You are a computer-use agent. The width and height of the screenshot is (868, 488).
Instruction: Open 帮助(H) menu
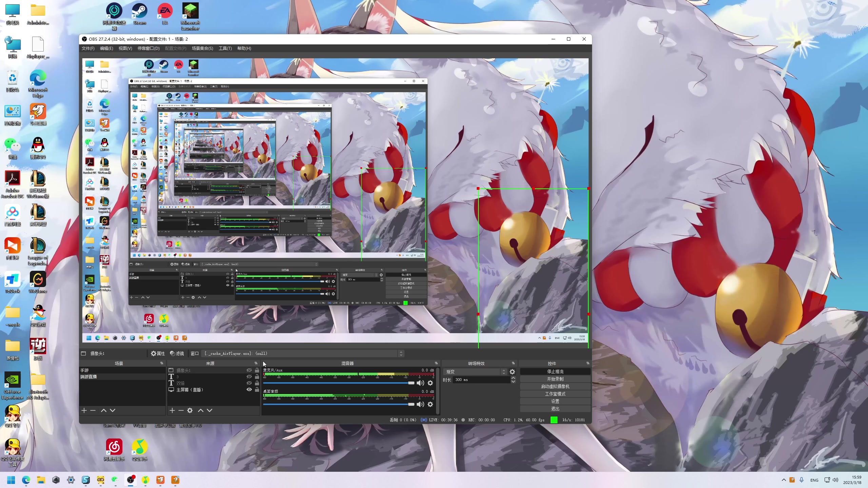tap(244, 48)
